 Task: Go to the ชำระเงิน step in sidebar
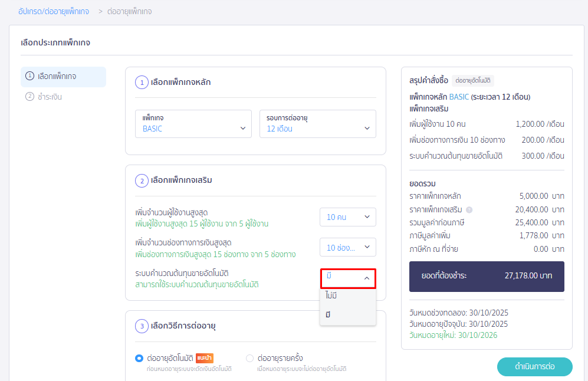[49, 97]
